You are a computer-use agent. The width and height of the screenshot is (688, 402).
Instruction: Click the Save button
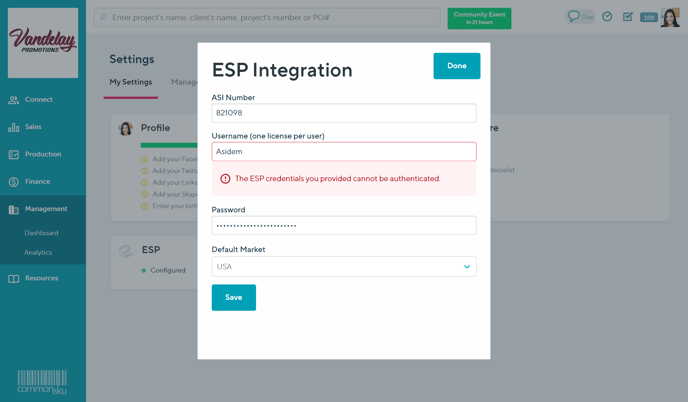click(x=234, y=298)
